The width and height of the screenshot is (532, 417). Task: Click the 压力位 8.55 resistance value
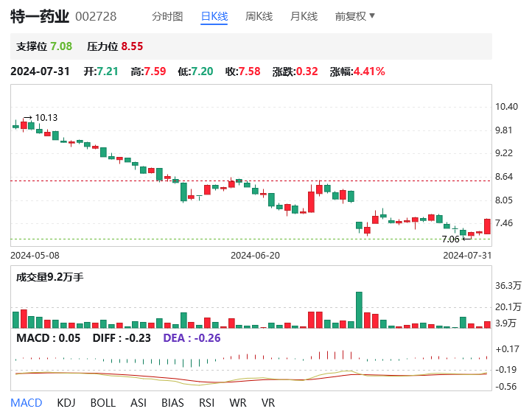(x=132, y=46)
